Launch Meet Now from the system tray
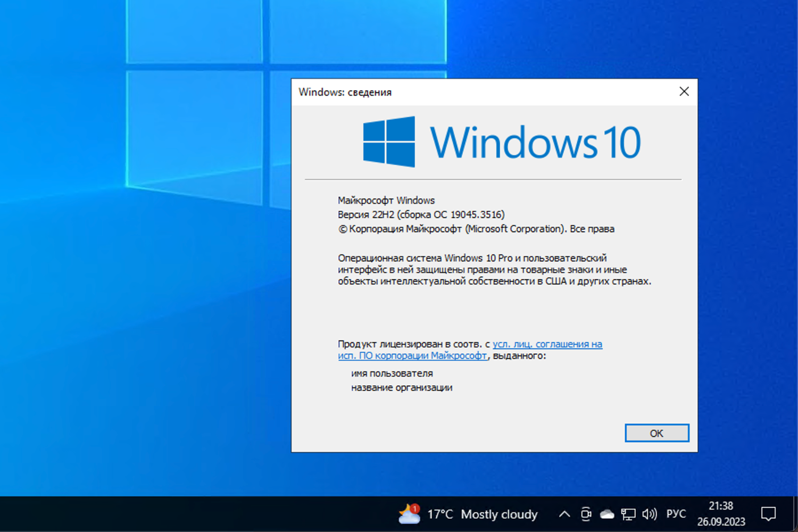The height and width of the screenshot is (532, 798). tap(586, 514)
